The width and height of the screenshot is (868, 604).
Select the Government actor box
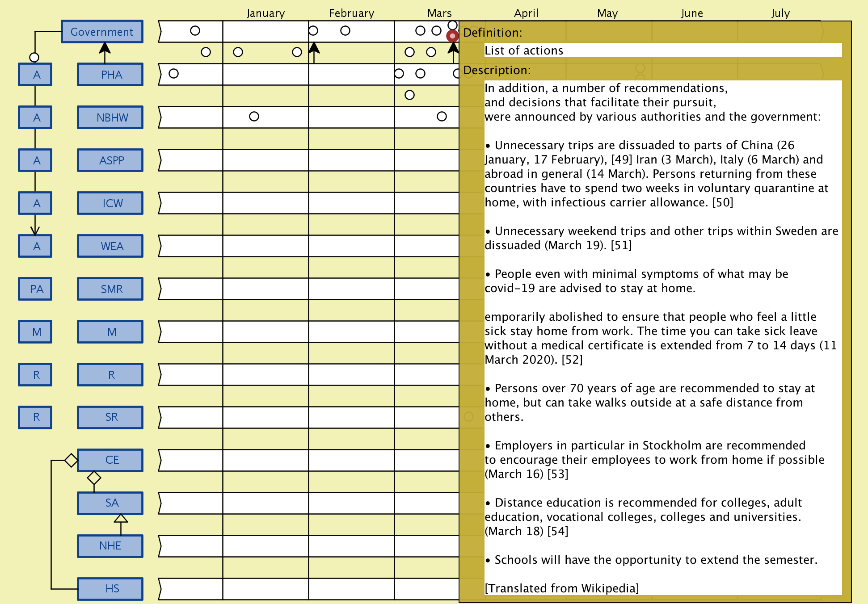pos(102,32)
